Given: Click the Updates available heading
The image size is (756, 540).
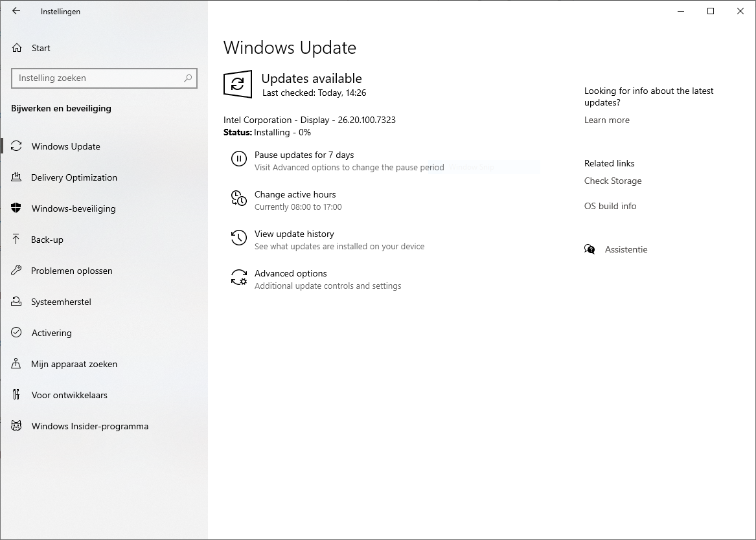Looking at the screenshot, I should pyautogui.click(x=312, y=78).
